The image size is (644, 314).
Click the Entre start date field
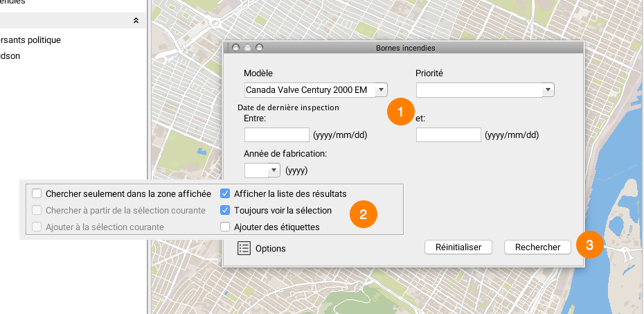(x=276, y=134)
